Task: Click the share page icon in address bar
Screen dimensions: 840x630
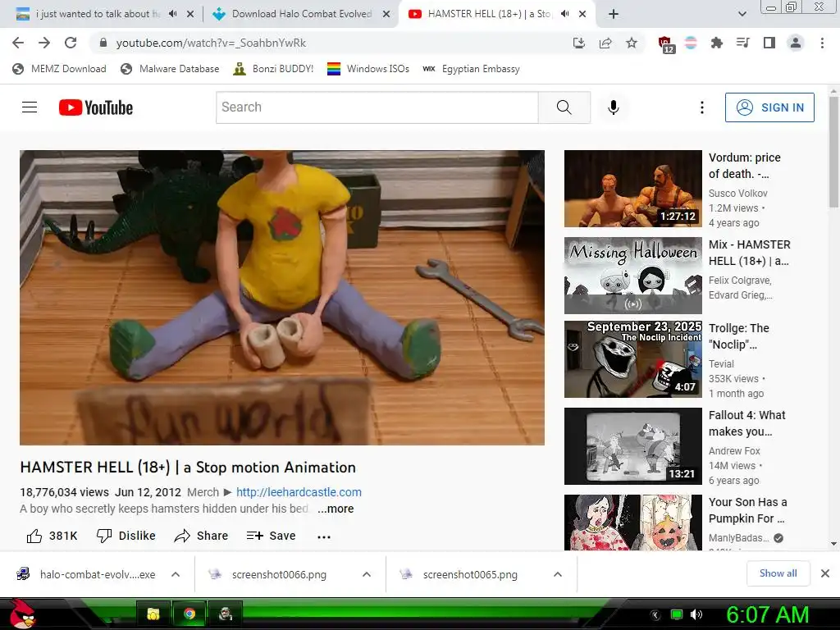Action: tap(605, 43)
